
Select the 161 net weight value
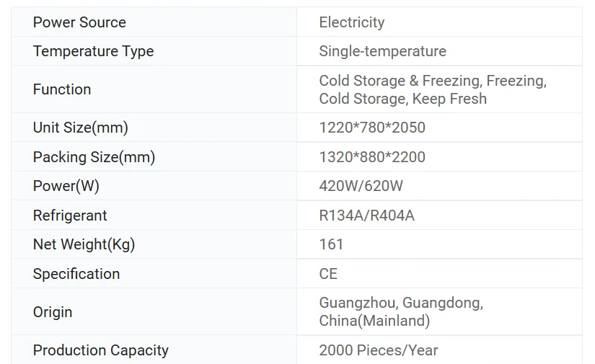(331, 244)
